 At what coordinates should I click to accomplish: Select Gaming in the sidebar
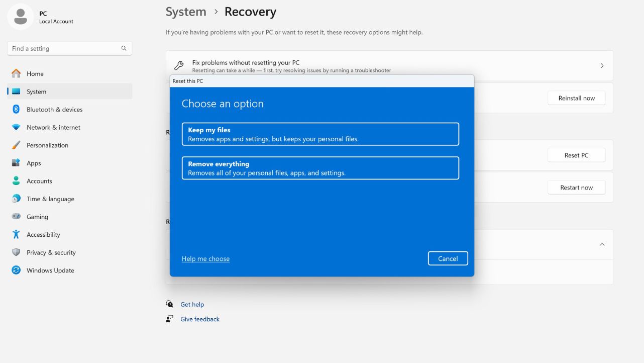click(x=70, y=217)
